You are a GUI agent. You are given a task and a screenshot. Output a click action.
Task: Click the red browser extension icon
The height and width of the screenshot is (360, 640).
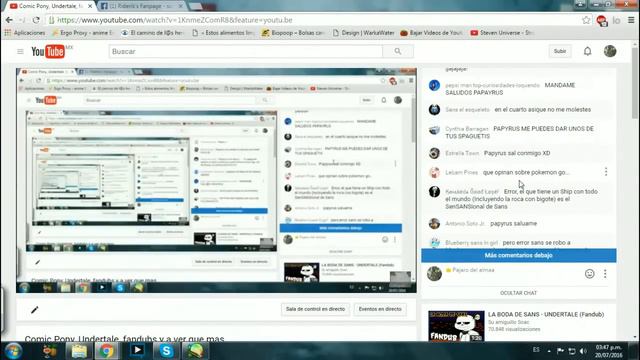point(602,20)
